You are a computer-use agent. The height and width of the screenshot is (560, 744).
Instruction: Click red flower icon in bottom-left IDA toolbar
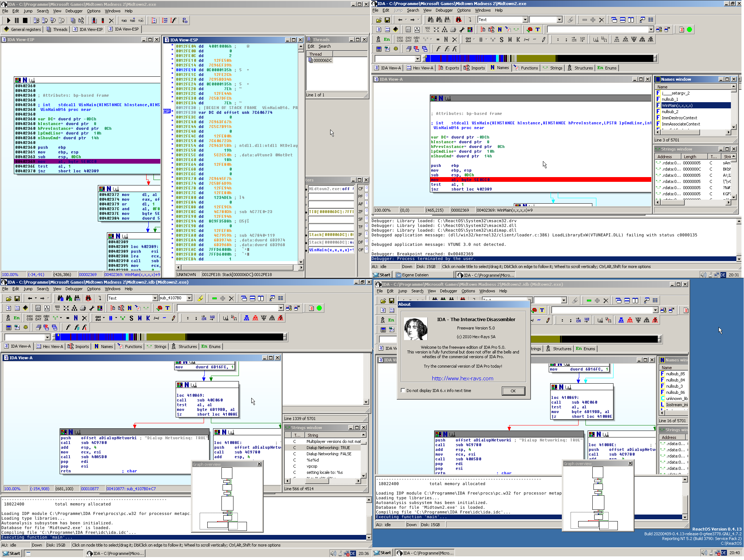click(x=159, y=308)
